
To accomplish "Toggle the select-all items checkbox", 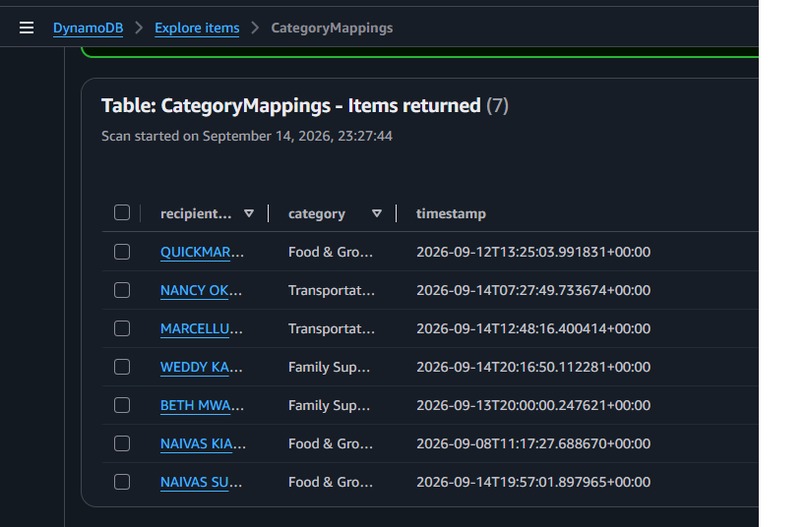I will 122,212.
